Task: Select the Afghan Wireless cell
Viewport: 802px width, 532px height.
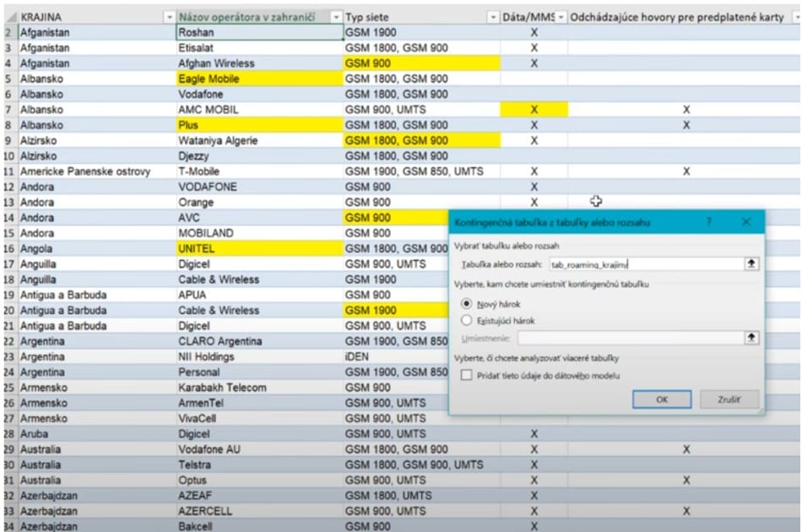Action: click(260, 63)
